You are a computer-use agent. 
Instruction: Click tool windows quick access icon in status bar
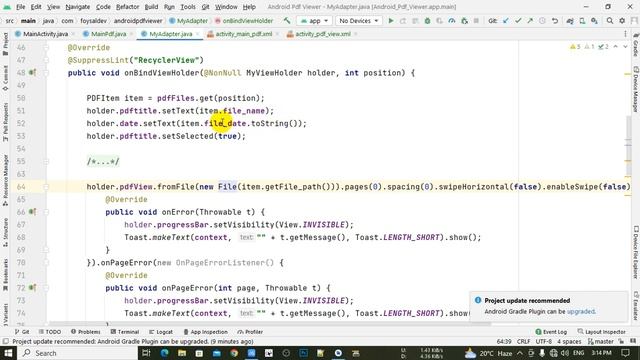5,341
